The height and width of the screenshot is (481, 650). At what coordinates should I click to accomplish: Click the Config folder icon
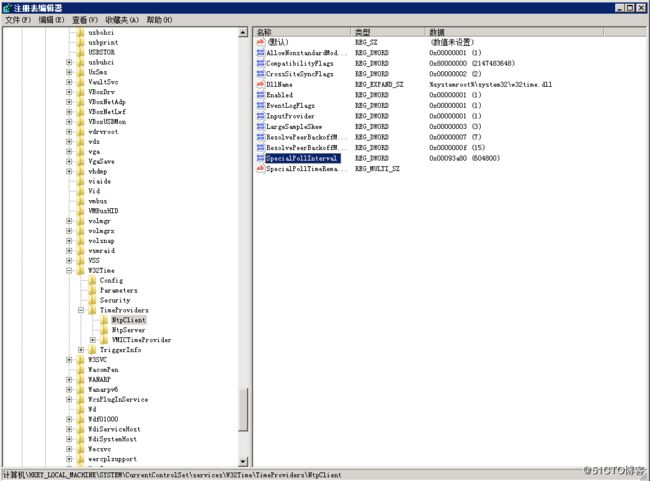pos(92,280)
